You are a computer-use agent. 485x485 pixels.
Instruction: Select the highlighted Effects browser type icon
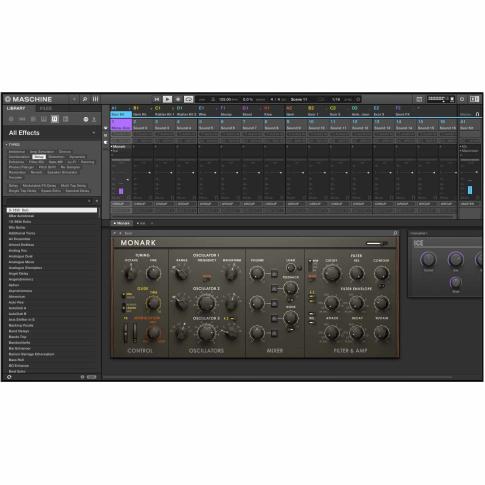click(x=55, y=119)
